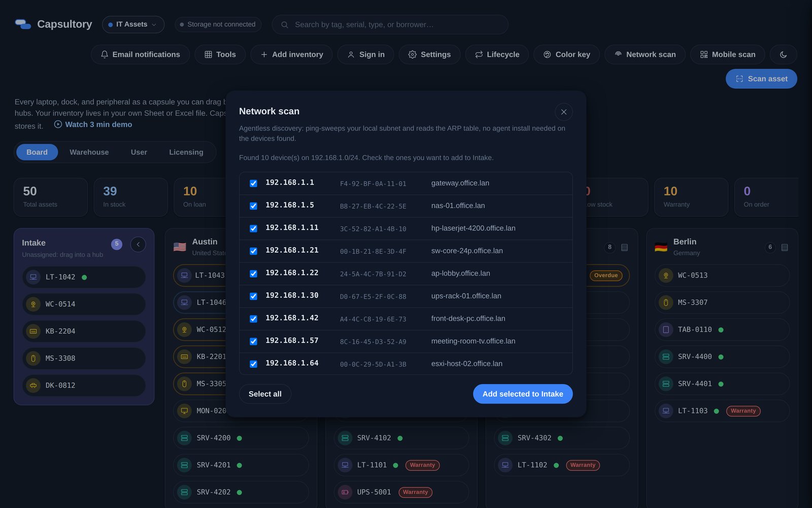Viewport: 812px width, 508px height.
Task: Uncheck the hp-laserjet-4200 device checkbox
Action: pos(253,229)
